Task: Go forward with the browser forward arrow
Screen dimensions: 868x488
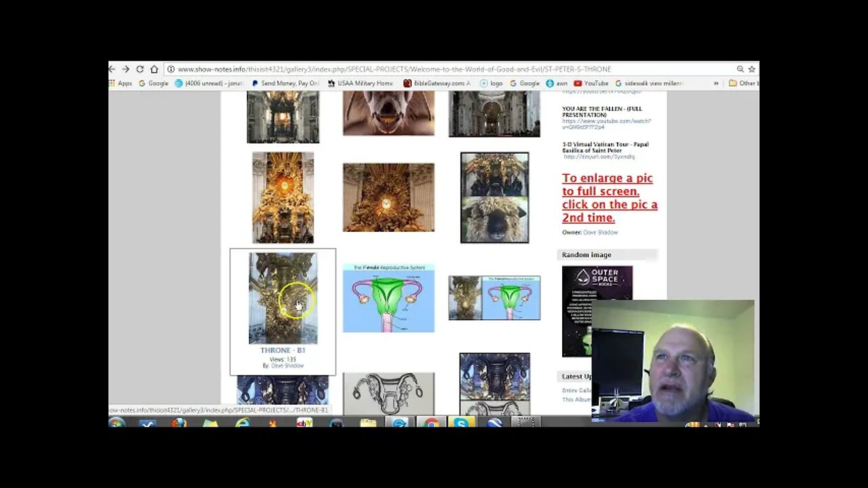Action: (125, 69)
